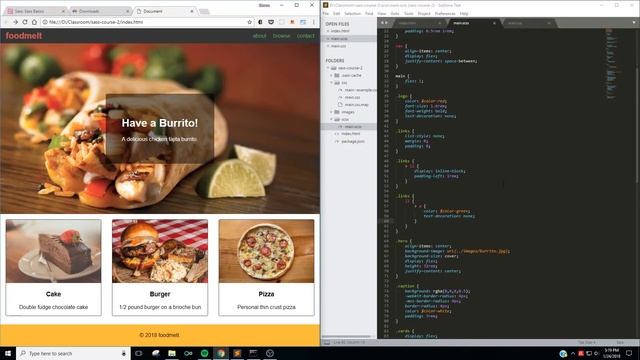
Task: Switch to the Sass Basics browser tab
Action: (36, 11)
